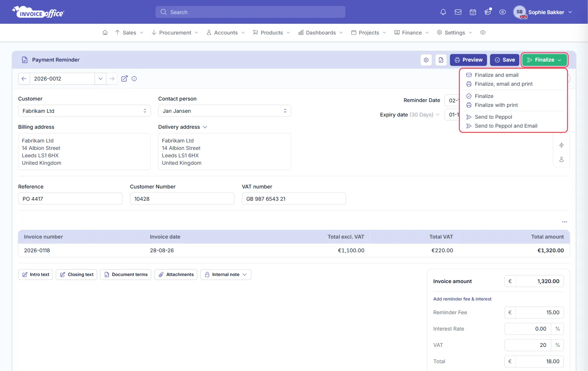588x371 pixels.
Task: Open the Contact person dropdown Jan Jansen
Action: 224,111
